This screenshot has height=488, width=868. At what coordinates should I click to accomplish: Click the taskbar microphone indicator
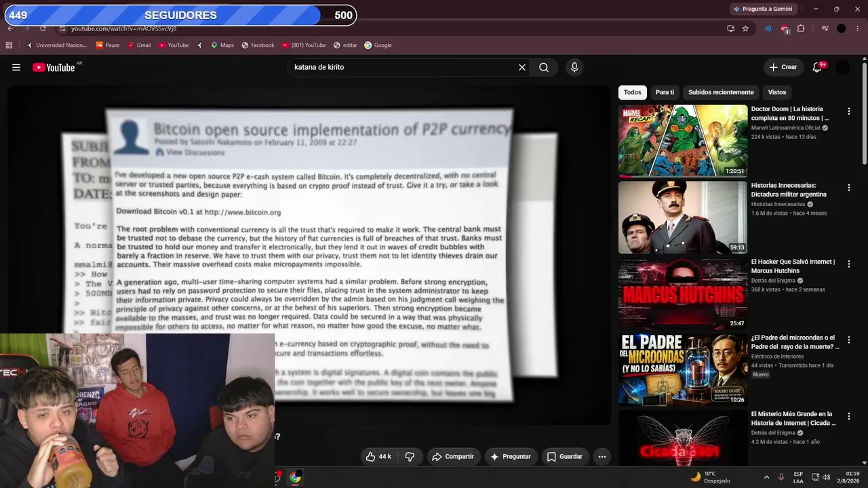coord(781,477)
